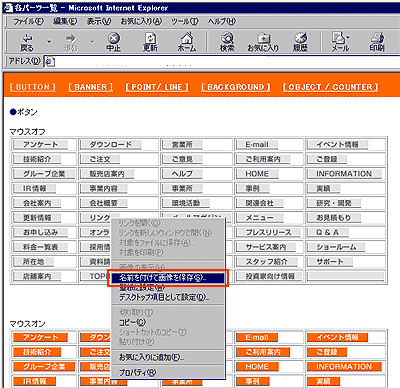Open the お気に入り favorites toolbar icon
This screenshot has width=400, height=388.
pyautogui.click(x=263, y=38)
